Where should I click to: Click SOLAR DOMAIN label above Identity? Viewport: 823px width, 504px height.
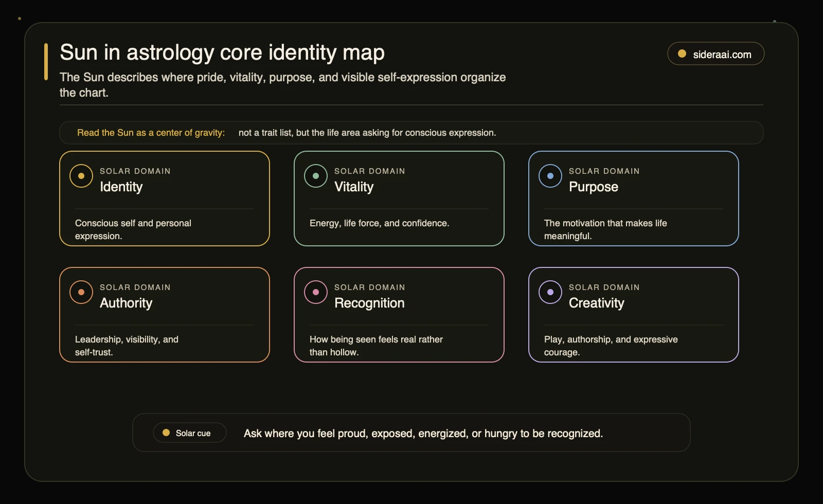tap(135, 171)
